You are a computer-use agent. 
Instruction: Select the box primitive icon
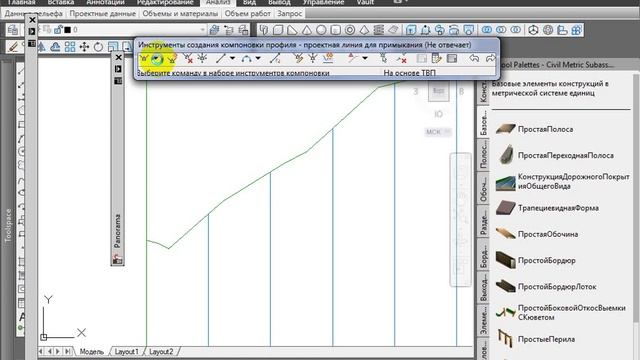(278, 30)
